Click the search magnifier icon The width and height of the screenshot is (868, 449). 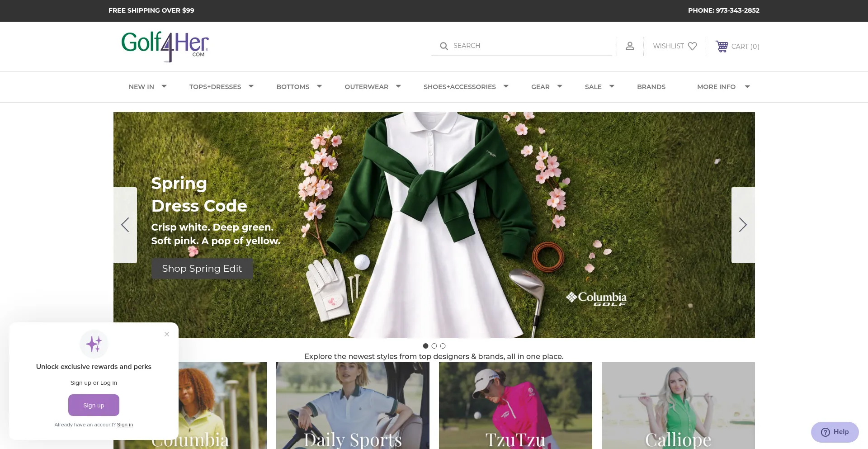click(x=444, y=46)
